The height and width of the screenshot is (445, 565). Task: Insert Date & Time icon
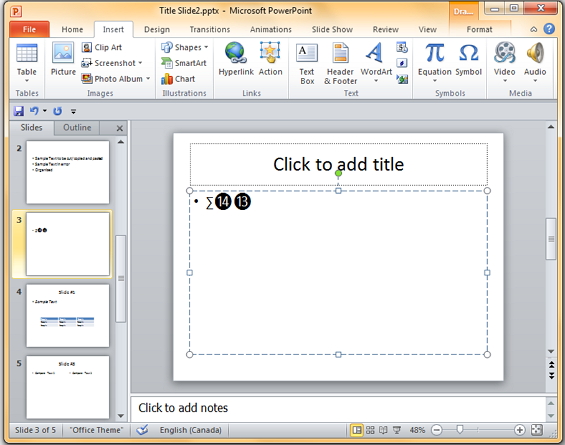402,47
